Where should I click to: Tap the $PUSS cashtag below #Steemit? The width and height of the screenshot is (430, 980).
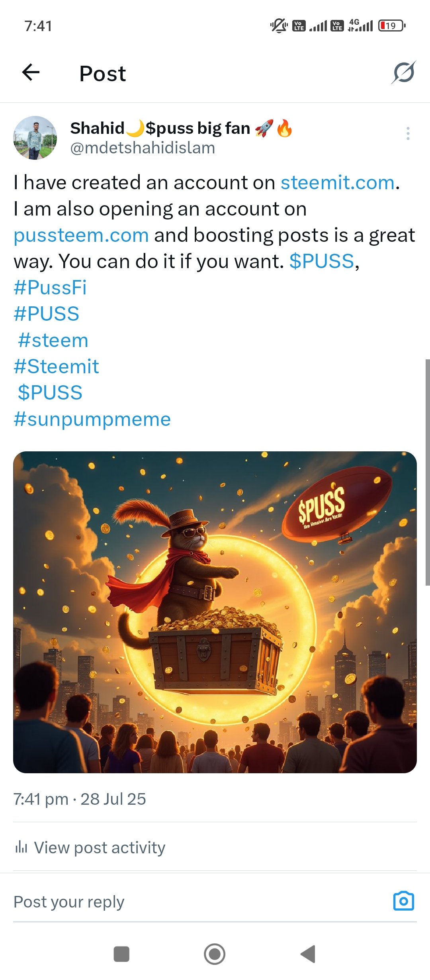[x=50, y=393]
